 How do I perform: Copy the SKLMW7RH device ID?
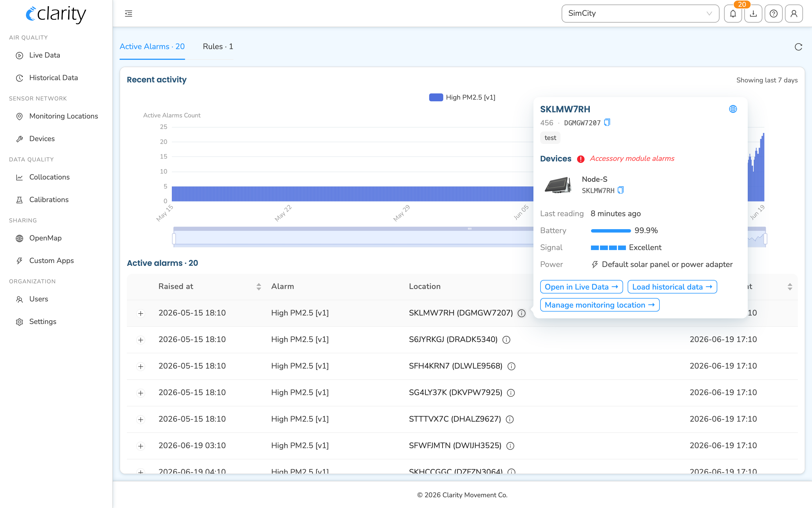tap(621, 190)
